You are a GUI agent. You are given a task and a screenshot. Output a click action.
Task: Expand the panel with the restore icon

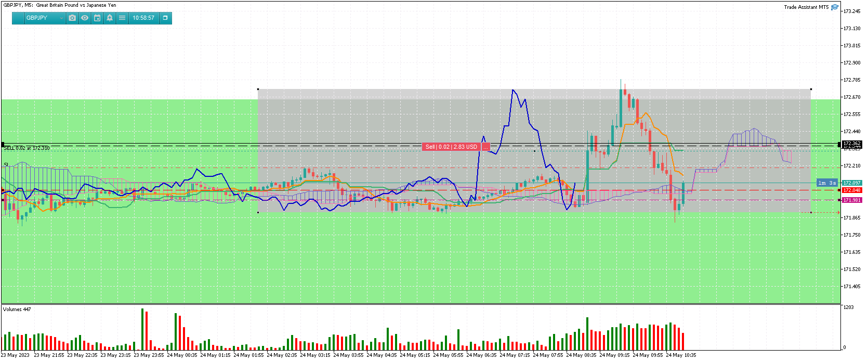[165, 18]
